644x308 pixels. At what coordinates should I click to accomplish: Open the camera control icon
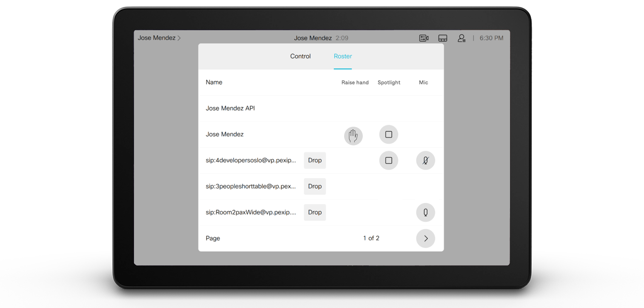(x=423, y=38)
